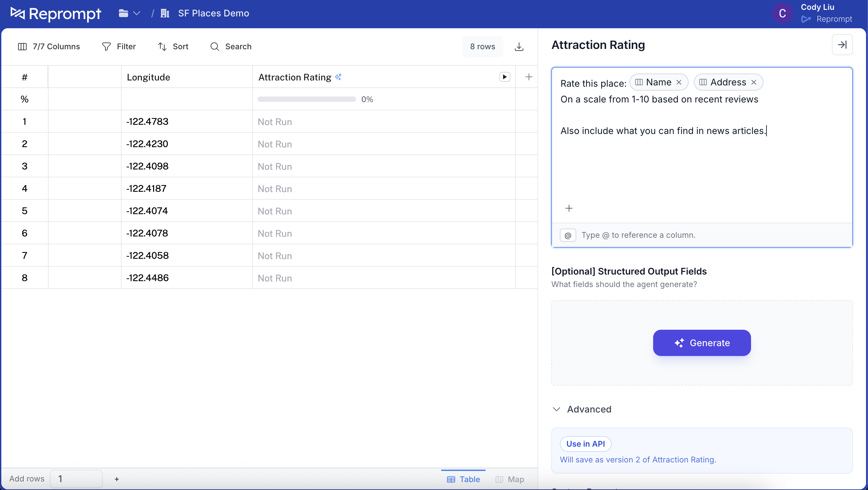Add a new column with the plus icon
Screen dimensions: 868x490
[529, 77]
